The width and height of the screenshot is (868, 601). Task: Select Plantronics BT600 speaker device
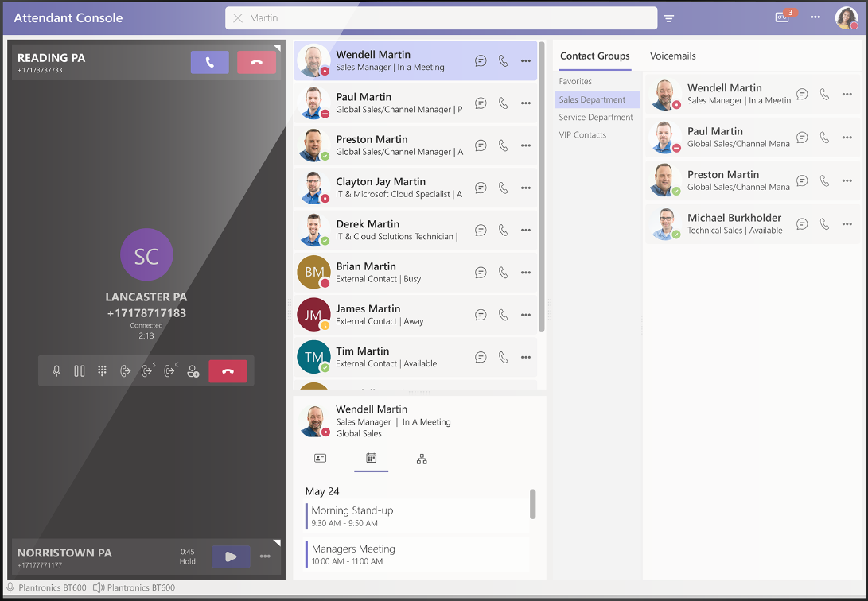pos(134,587)
